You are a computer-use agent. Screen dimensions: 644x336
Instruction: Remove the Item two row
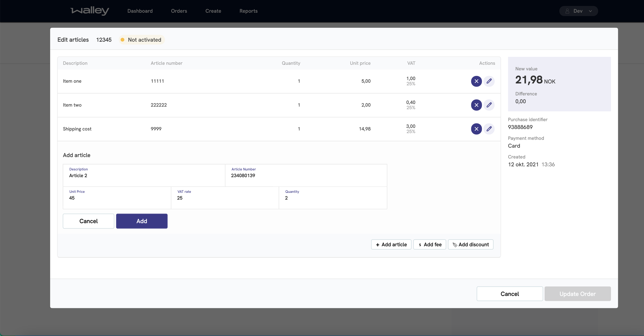(476, 105)
